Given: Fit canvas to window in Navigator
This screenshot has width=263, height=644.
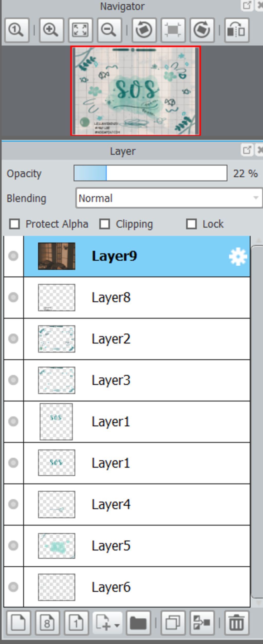Looking at the screenshot, I should click(80, 30).
